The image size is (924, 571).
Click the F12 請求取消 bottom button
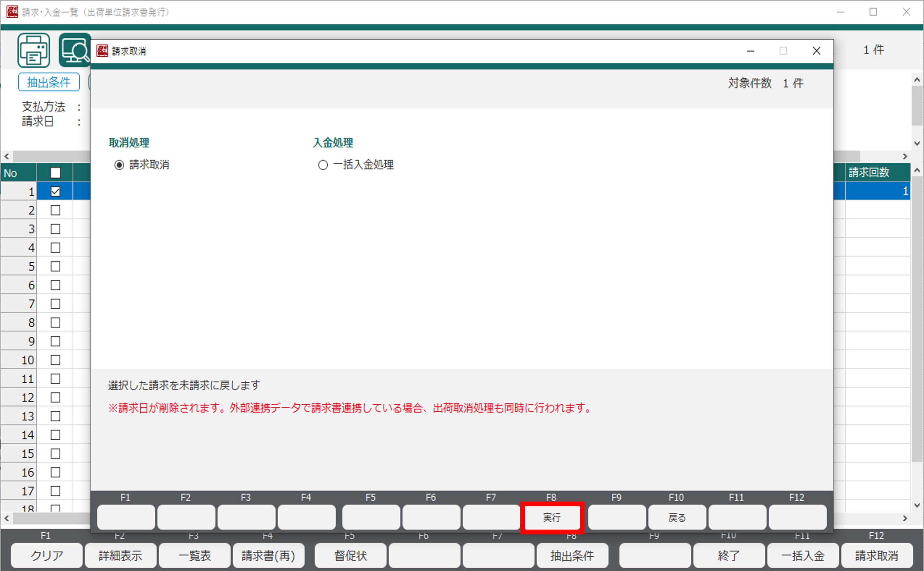876,555
